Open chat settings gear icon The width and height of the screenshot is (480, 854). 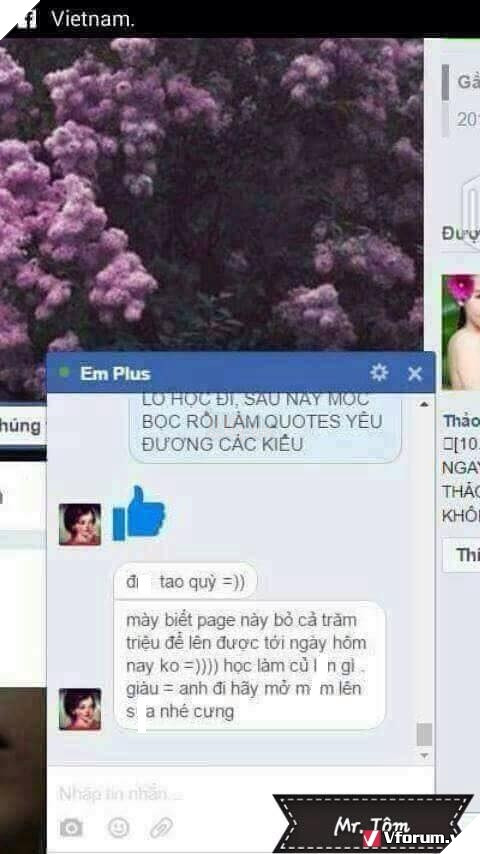[x=379, y=373]
